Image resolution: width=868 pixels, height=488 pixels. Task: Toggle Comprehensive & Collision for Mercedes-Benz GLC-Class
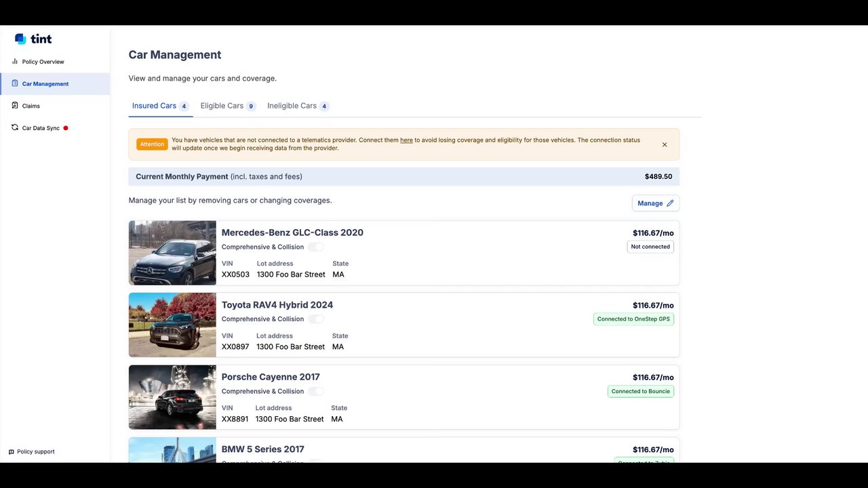click(315, 247)
